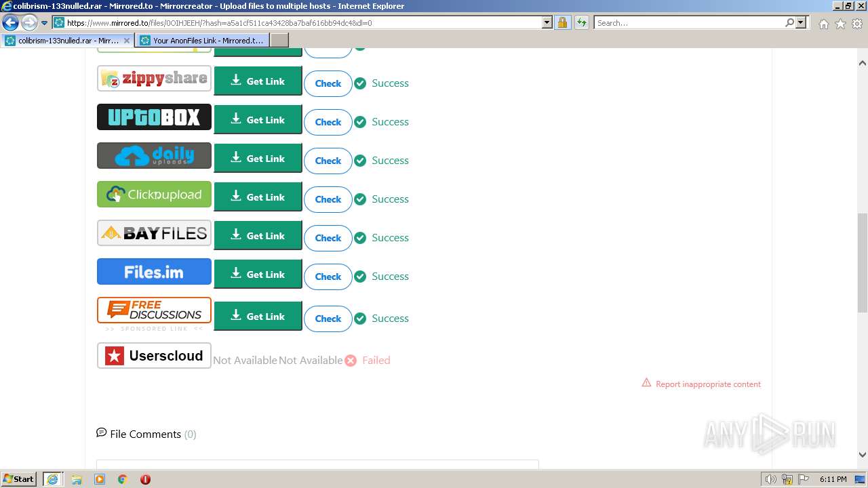
Task: Get link for Zippyshare mirror
Action: [258, 81]
